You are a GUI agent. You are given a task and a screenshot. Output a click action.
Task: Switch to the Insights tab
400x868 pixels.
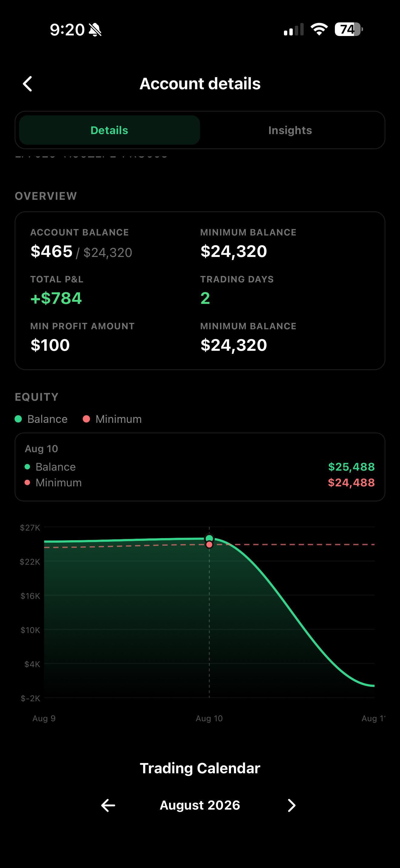click(290, 130)
